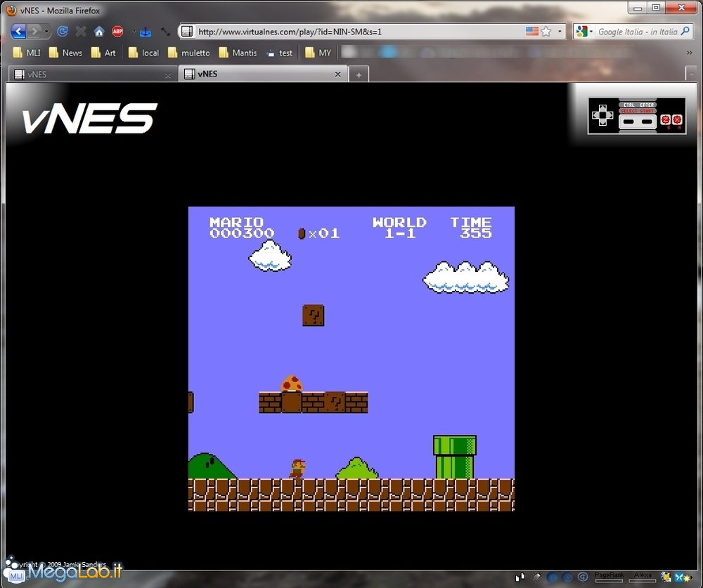Open the address bar history dropdown

(x=560, y=32)
